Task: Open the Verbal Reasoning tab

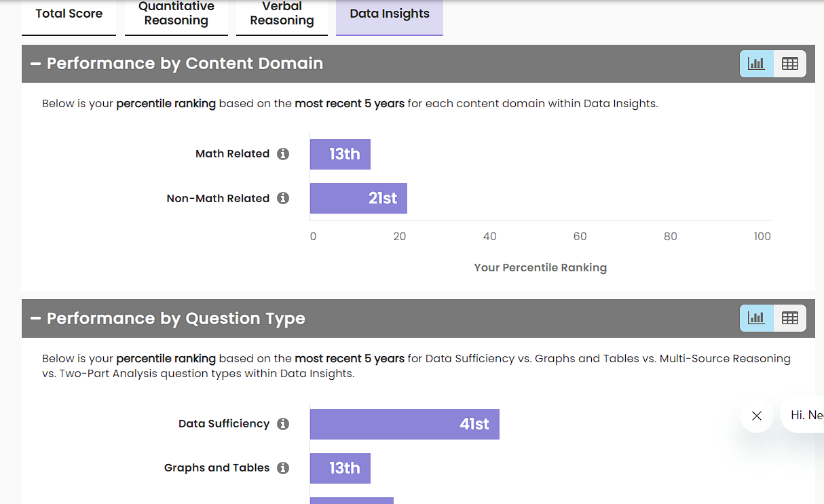Action: point(282,14)
